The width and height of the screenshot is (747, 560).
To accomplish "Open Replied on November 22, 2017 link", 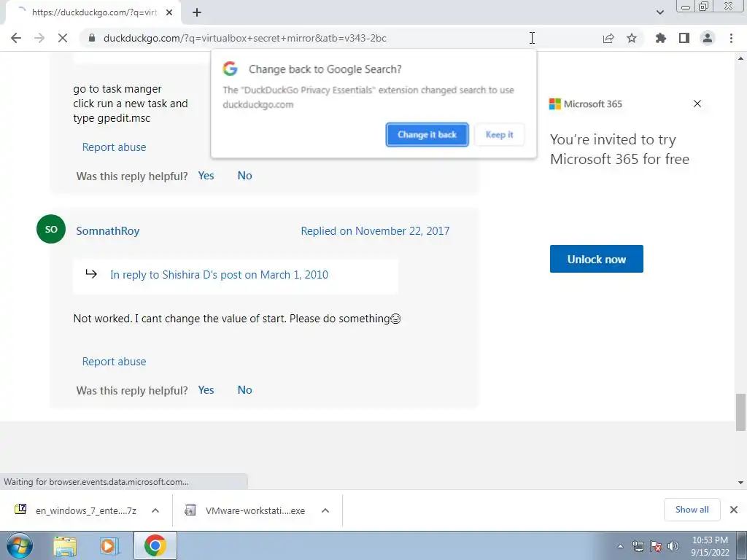I will (375, 231).
